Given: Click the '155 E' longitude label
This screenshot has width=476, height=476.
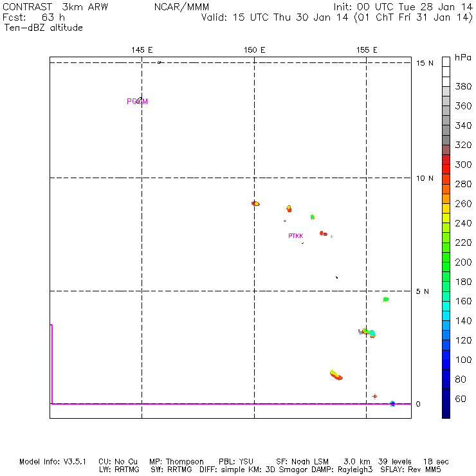Looking at the screenshot, I should [367, 50].
